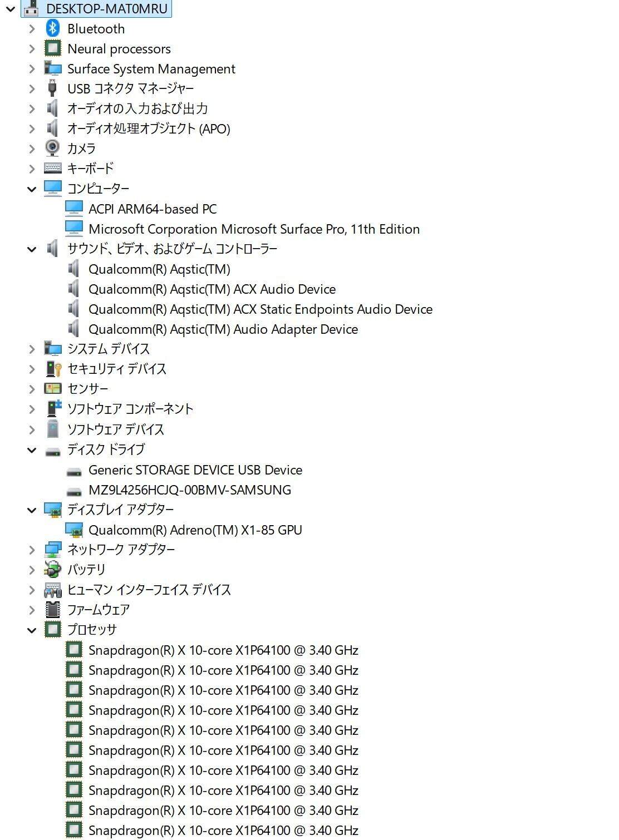Click the Qualcomm Adreno X1-85 GPU icon
The image size is (619, 840).
74,530
